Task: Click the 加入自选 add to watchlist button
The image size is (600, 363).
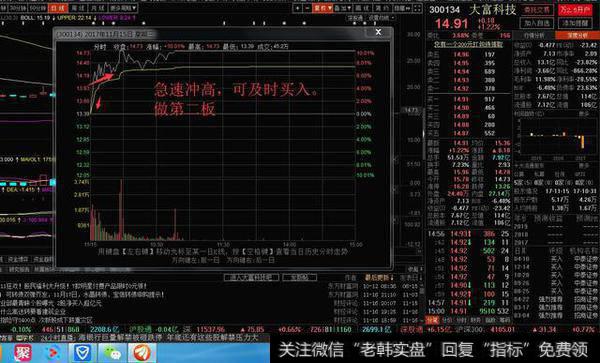Action: [536, 23]
